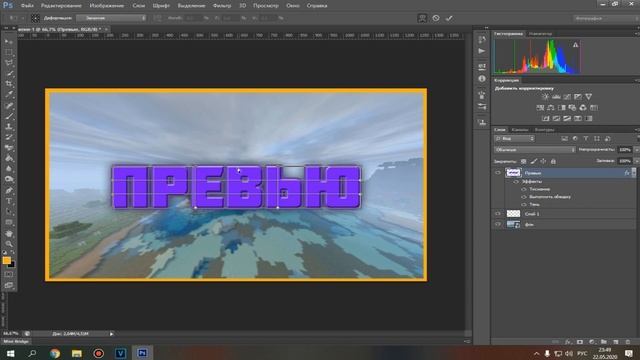The width and height of the screenshot is (640, 360).
Task: Open the workspace switcher dropdown
Action: (606, 18)
